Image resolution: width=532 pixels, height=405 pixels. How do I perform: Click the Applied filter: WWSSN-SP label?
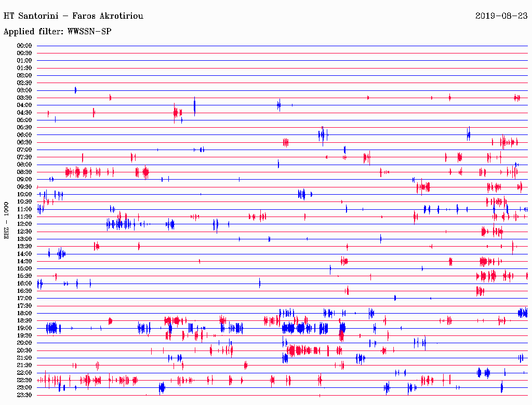click(x=57, y=32)
